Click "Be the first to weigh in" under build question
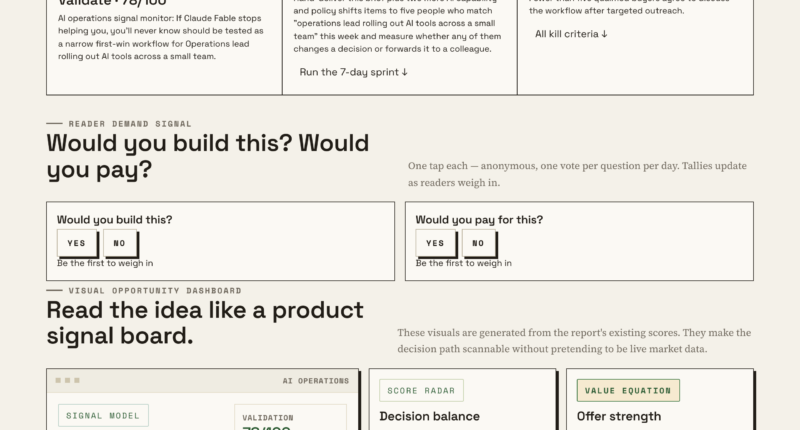Image resolution: width=800 pixels, height=430 pixels. click(x=105, y=263)
